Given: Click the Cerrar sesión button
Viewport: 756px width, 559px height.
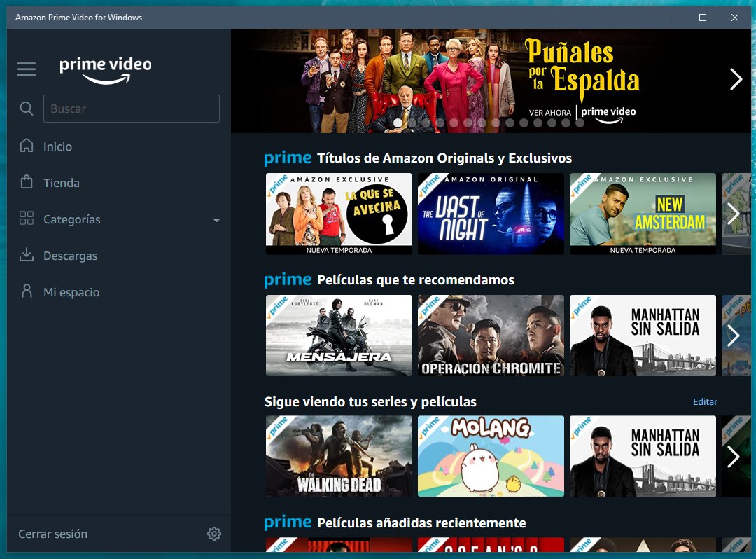Looking at the screenshot, I should (x=53, y=534).
